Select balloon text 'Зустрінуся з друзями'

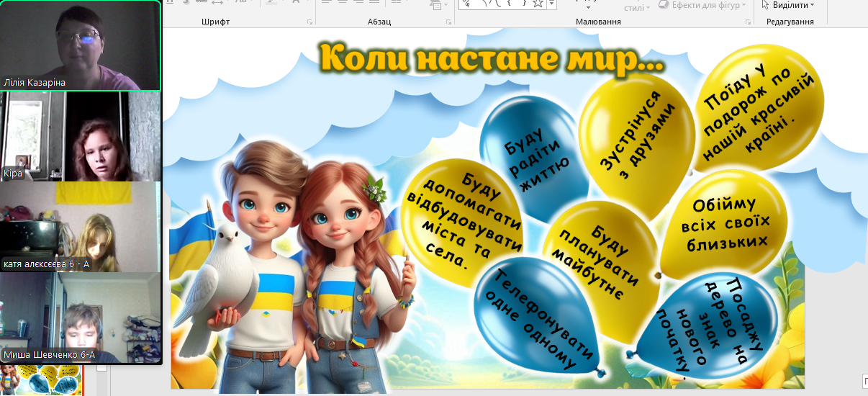[638, 140]
